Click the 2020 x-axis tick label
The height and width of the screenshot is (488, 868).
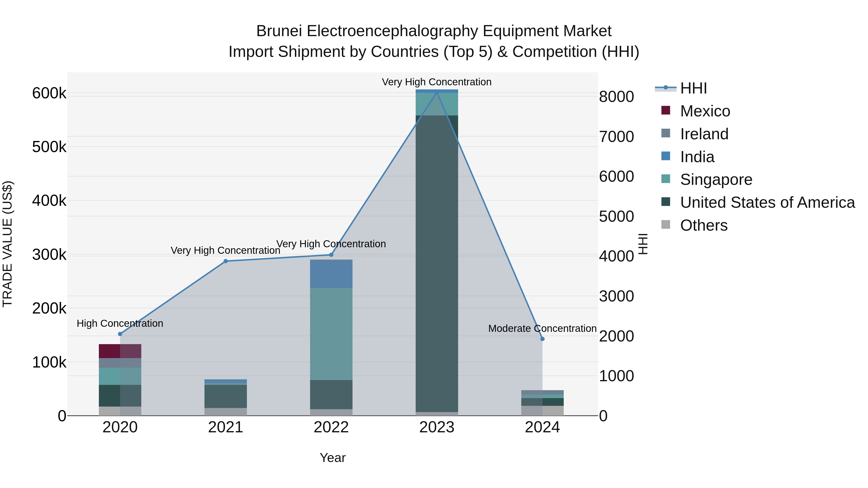pos(120,427)
